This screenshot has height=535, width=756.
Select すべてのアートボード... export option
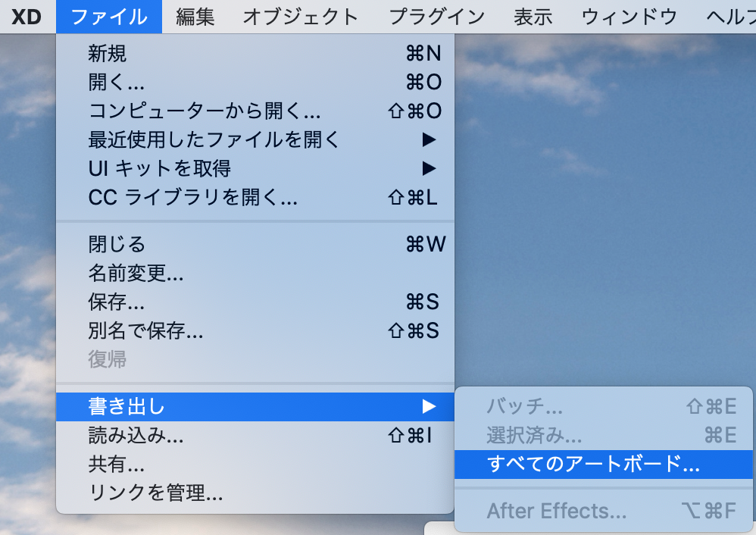603,465
